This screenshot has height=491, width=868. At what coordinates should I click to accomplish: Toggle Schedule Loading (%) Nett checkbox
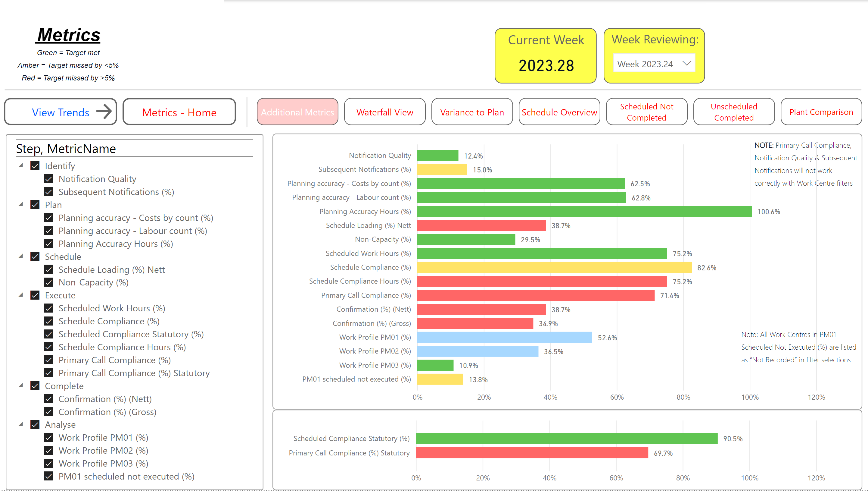[48, 269]
